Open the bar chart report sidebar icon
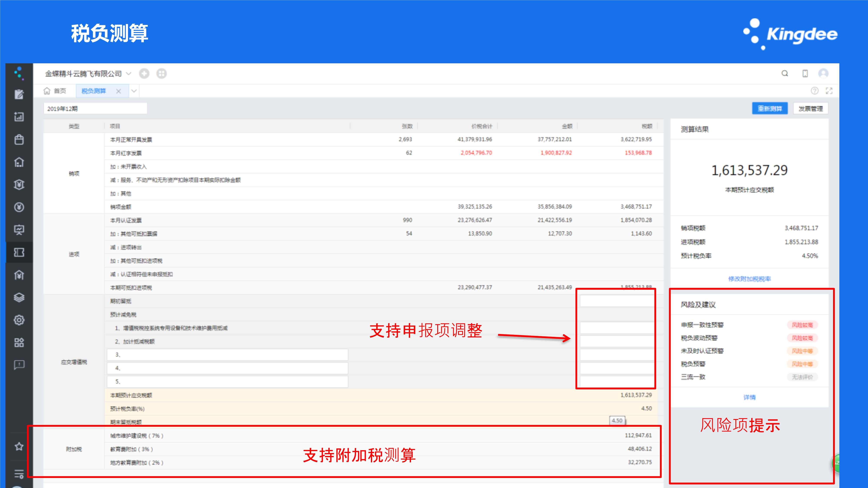This screenshot has width=868, height=488. pyautogui.click(x=19, y=117)
